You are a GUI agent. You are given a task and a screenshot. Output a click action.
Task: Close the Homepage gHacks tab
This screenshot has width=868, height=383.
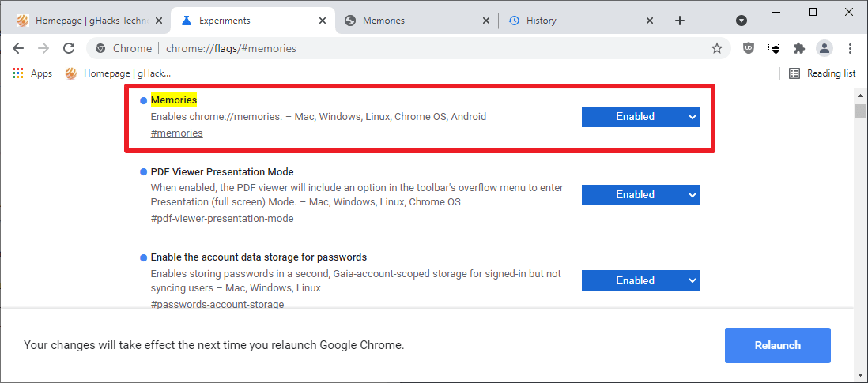tap(159, 21)
